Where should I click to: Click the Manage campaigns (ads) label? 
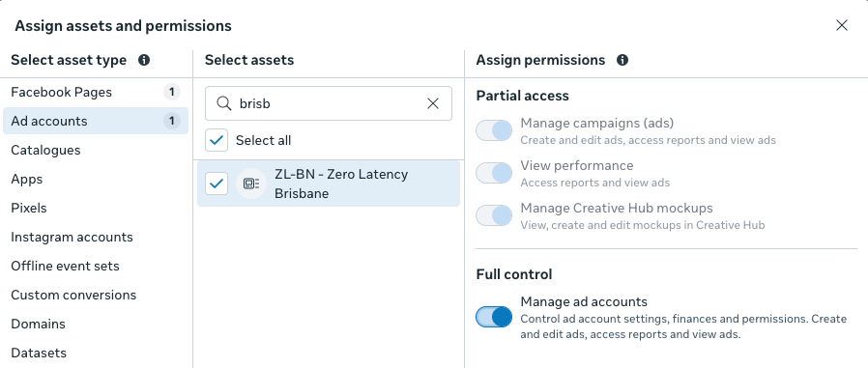[x=596, y=123]
